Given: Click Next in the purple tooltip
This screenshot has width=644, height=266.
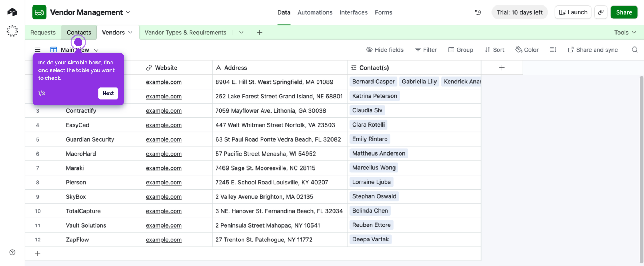Looking at the screenshot, I should (x=108, y=93).
